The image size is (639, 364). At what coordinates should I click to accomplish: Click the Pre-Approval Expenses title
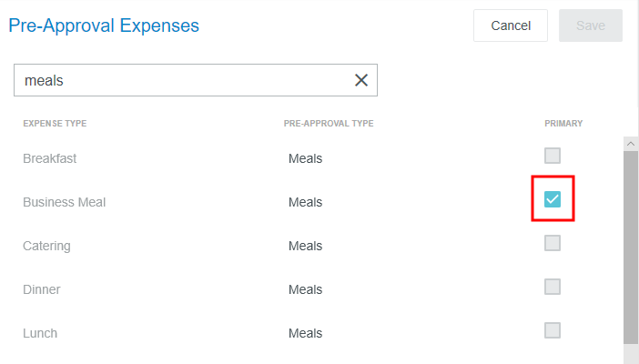click(x=104, y=25)
